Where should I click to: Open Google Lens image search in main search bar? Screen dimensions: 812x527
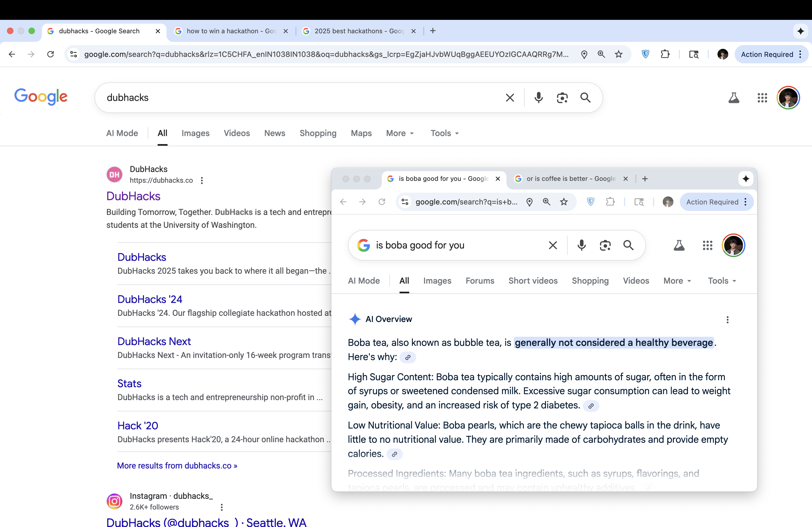tap(562, 98)
